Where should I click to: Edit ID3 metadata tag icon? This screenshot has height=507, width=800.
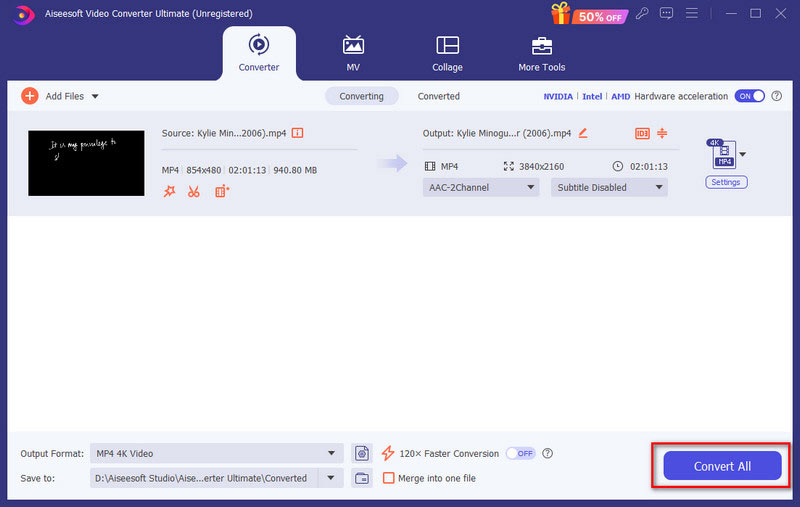coord(642,133)
